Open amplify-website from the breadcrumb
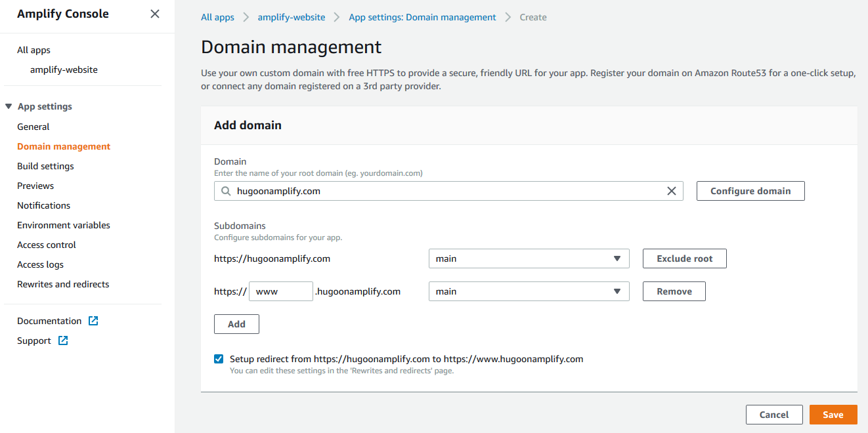 [x=291, y=17]
